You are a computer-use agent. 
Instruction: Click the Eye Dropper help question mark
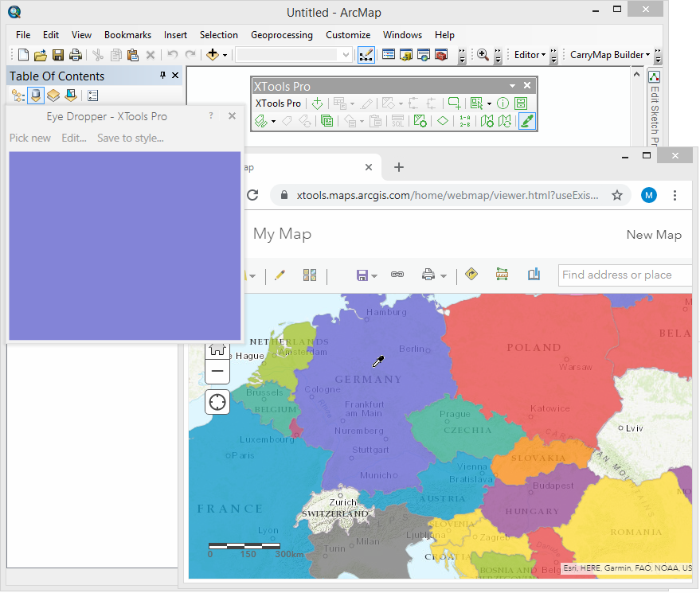[211, 116]
